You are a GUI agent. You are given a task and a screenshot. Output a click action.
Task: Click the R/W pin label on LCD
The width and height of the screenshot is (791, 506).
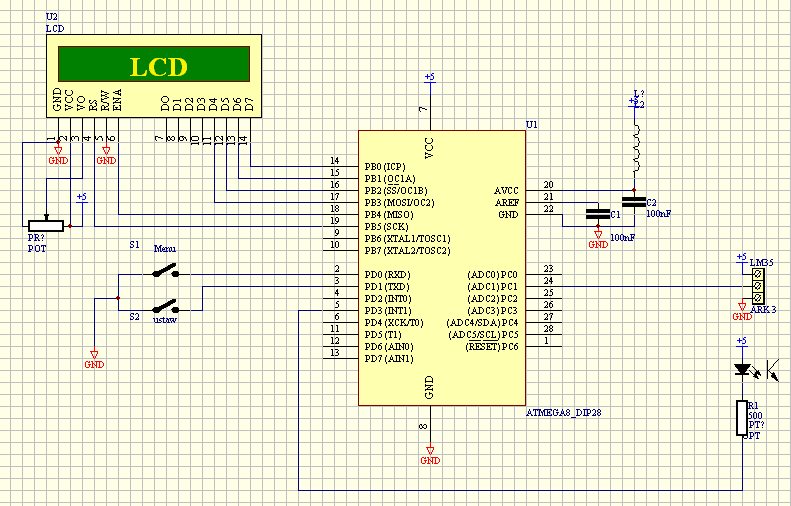[105, 101]
